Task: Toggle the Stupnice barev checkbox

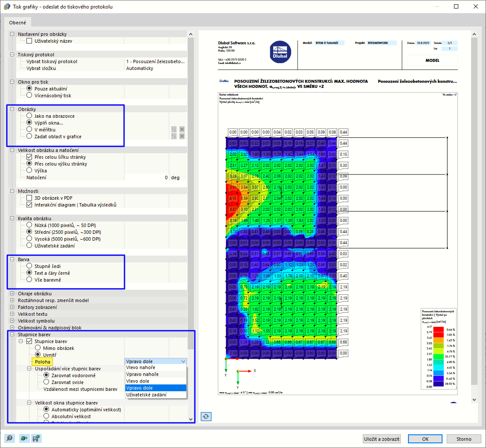Action: click(x=29, y=341)
